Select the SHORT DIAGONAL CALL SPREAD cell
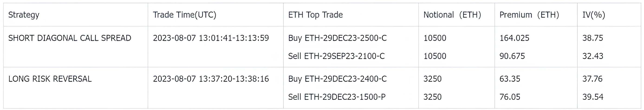 [x=70, y=38]
